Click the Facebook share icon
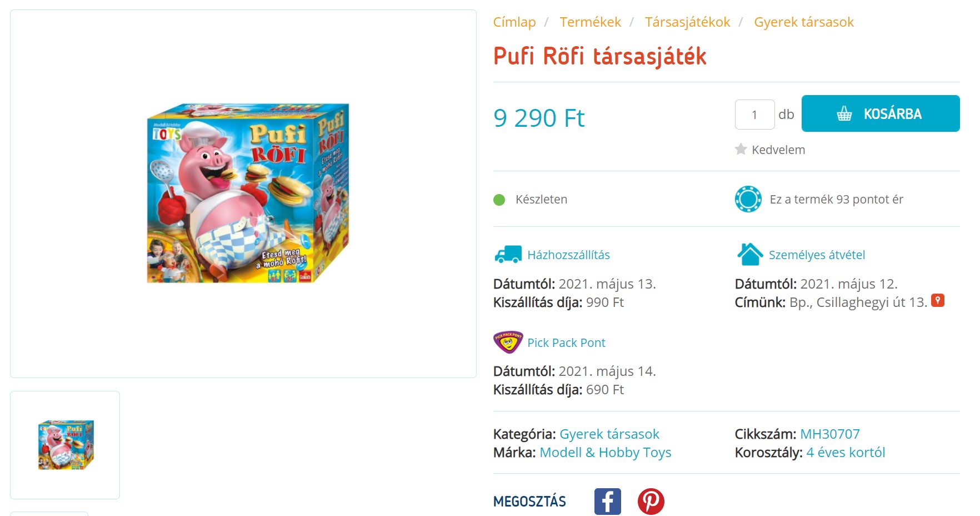The height and width of the screenshot is (516, 980). [x=608, y=502]
